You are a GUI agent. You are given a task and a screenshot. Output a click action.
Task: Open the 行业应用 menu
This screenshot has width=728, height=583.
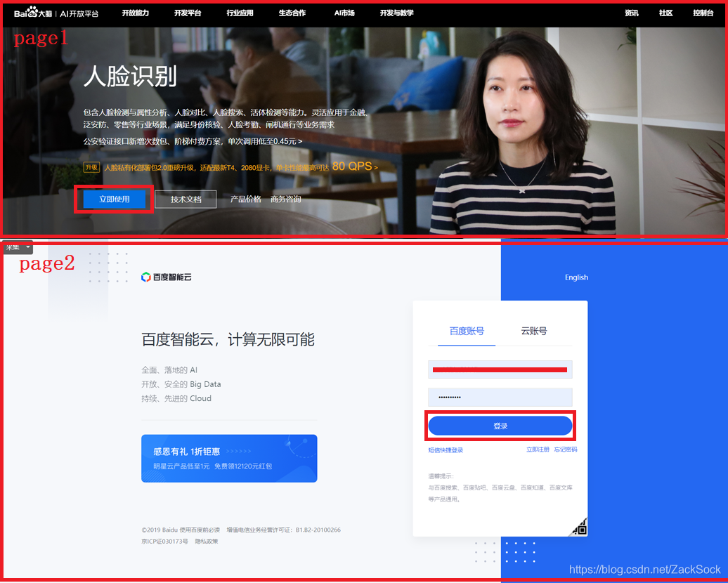click(x=240, y=13)
